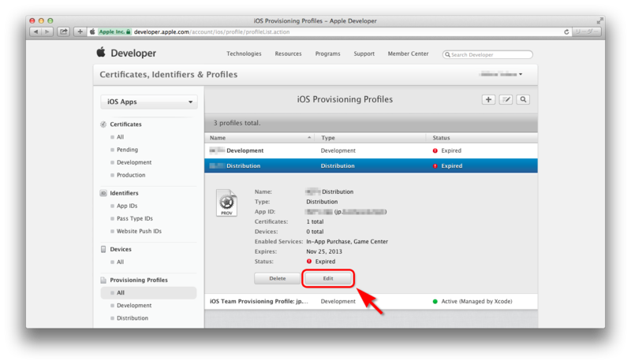Select Pending under Certificates

[127, 150]
